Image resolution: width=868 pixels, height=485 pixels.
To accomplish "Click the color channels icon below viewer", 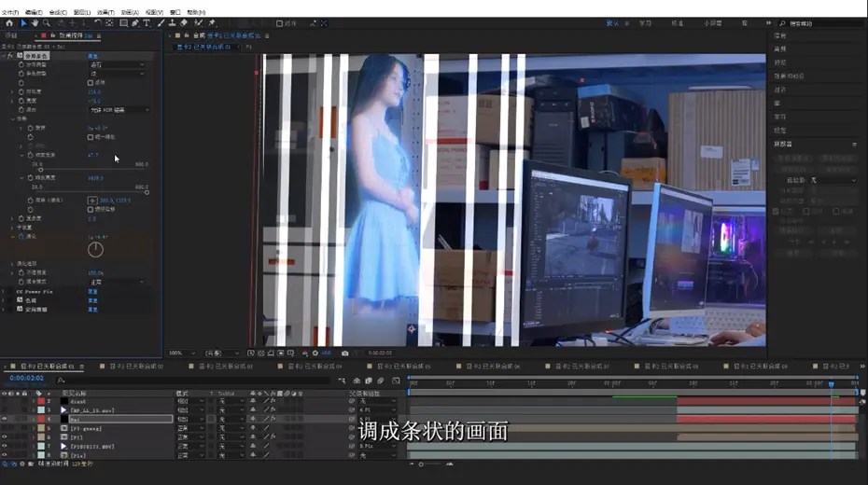I will pos(305,353).
